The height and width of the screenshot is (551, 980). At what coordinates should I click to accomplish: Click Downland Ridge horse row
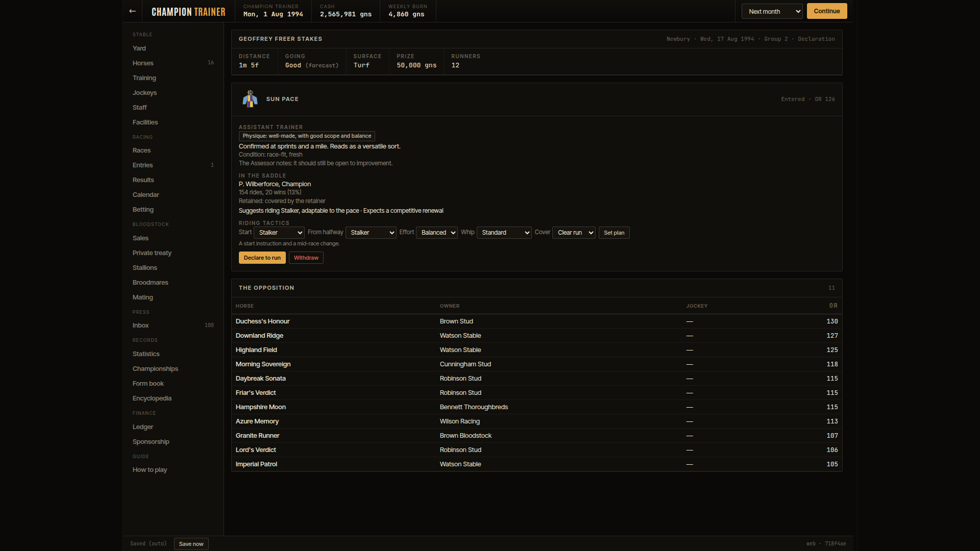tap(536, 336)
